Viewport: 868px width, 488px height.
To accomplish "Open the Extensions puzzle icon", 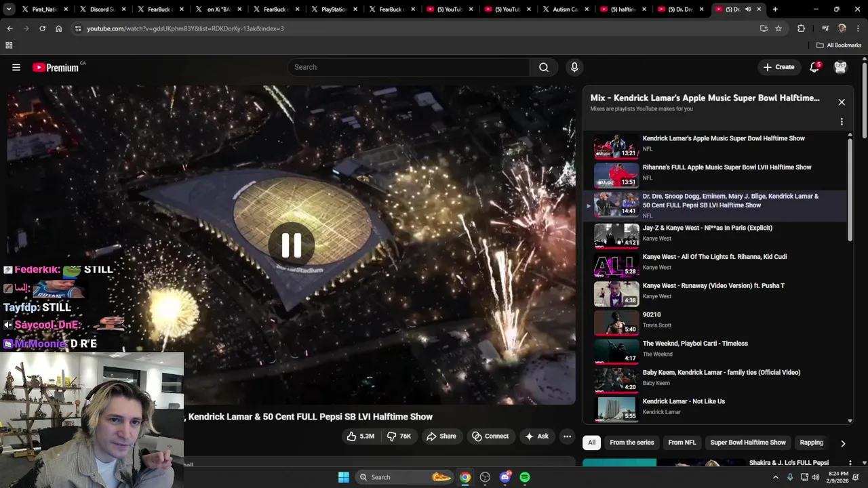I will click(x=801, y=28).
